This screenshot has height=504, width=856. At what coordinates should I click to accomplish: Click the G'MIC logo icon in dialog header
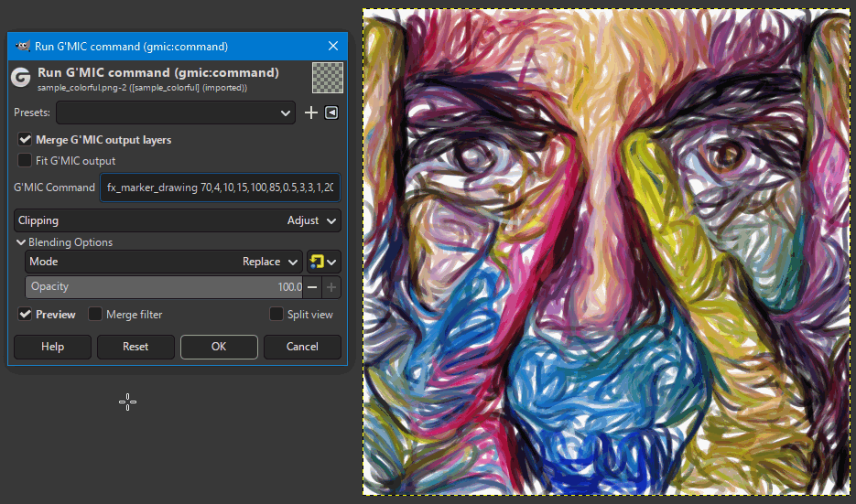pyautogui.click(x=21, y=78)
